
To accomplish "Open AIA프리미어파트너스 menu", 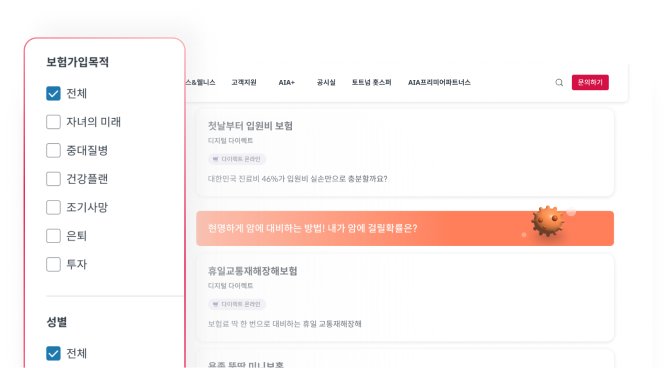I will (439, 82).
